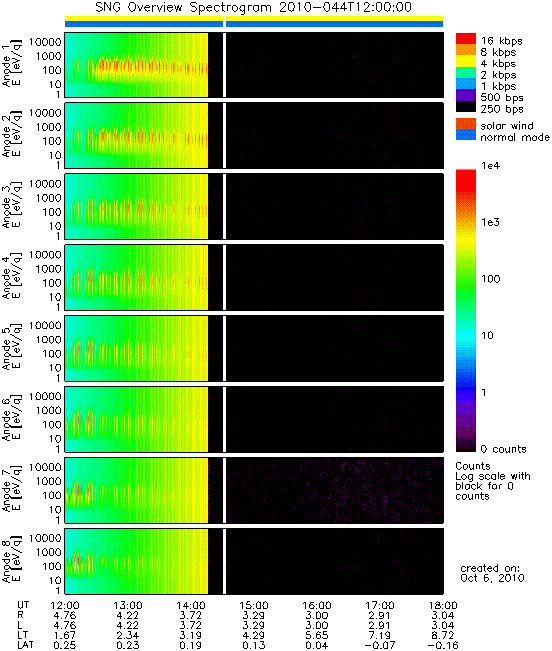Select the Anode 6 spectrogram panel
Image resolution: width=552 pixels, height=651 pixels.
click(254, 419)
